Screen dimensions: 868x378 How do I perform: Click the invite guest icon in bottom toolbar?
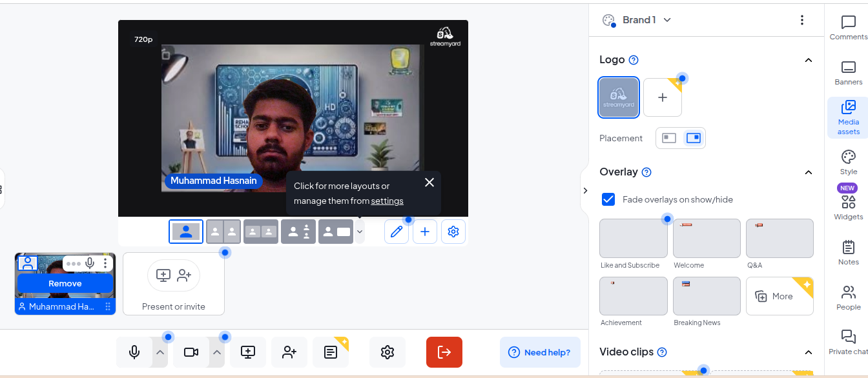(x=289, y=352)
